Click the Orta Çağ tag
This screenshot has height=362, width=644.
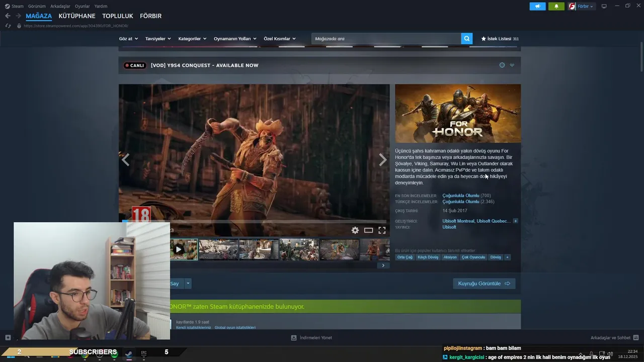[x=405, y=257]
